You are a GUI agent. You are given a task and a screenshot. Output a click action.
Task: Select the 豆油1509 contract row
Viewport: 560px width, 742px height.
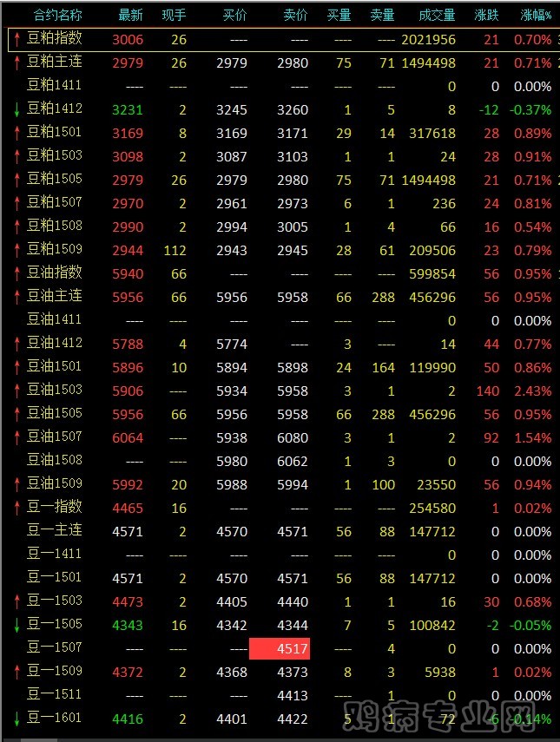coord(283,484)
